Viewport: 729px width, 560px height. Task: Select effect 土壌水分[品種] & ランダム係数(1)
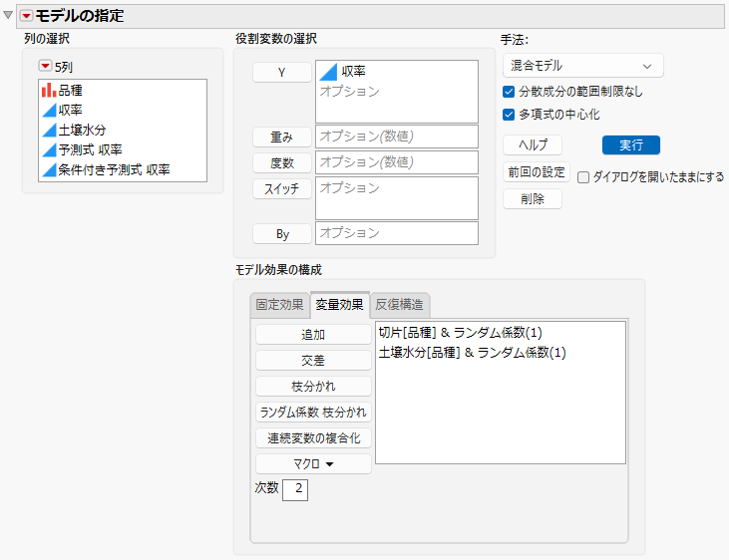point(473,353)
